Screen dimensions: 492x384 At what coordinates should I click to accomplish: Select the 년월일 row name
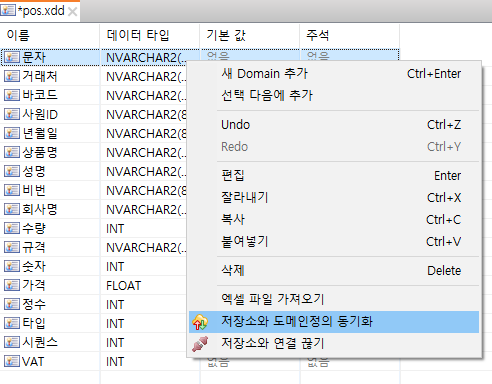40,133
